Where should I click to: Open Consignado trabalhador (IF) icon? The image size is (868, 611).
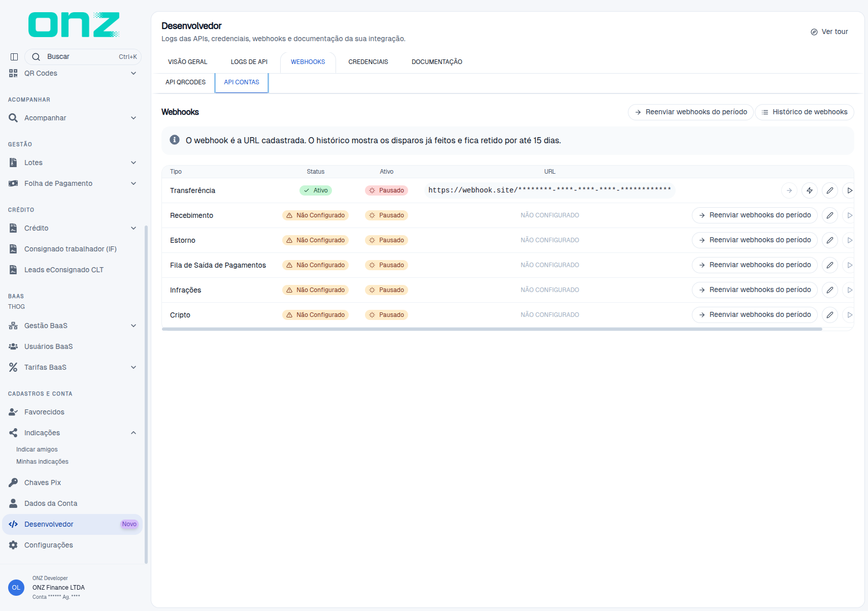coord(13,249)
